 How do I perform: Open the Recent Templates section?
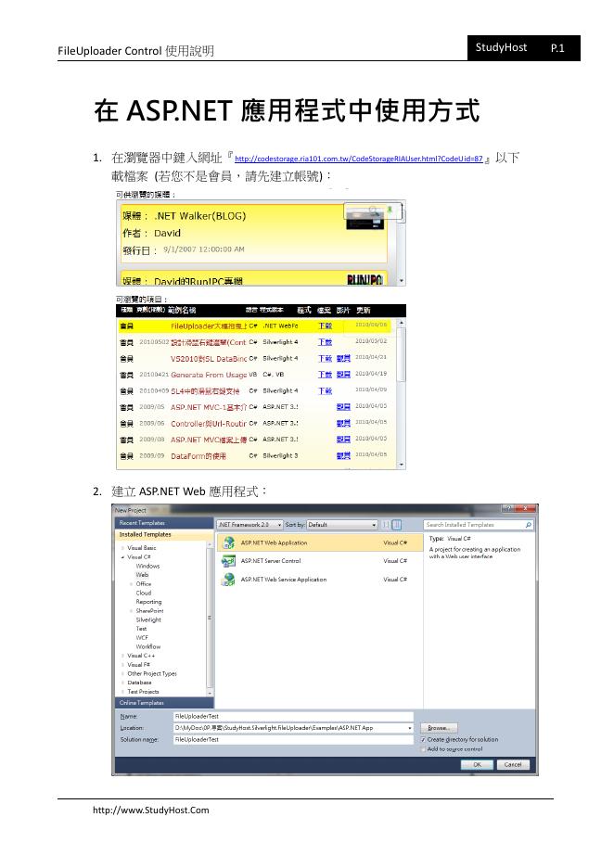[164, 523]
